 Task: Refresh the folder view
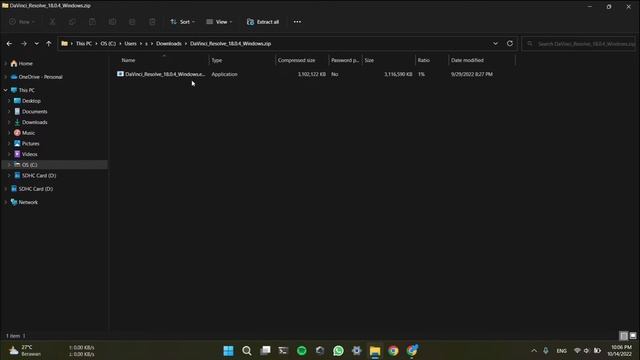tap(510, 44)
